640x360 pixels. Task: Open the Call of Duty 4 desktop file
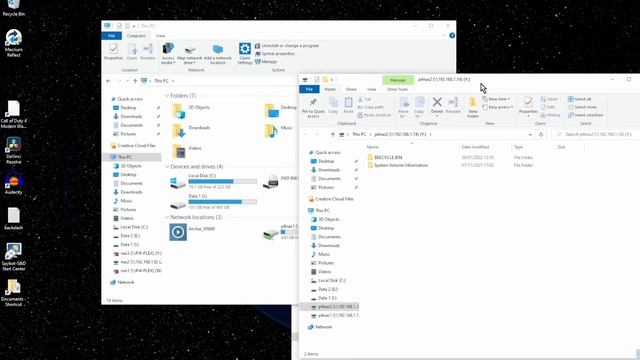tap(13, 114)
